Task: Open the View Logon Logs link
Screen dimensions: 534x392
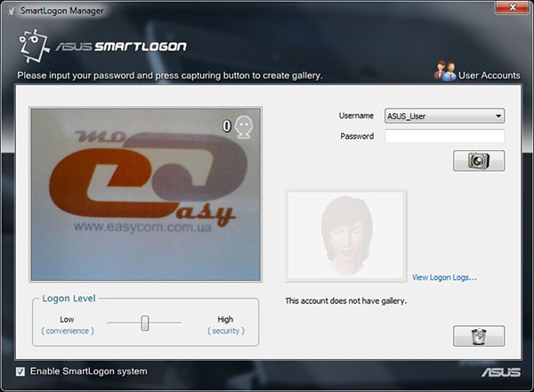Action: [444, 277]
